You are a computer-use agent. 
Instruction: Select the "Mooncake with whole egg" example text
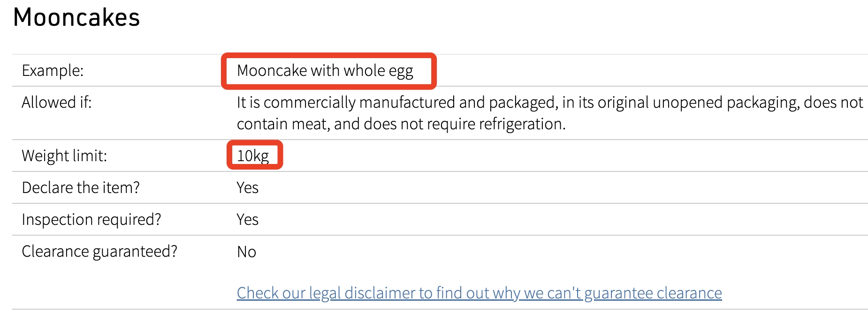[x=325, y=70]
